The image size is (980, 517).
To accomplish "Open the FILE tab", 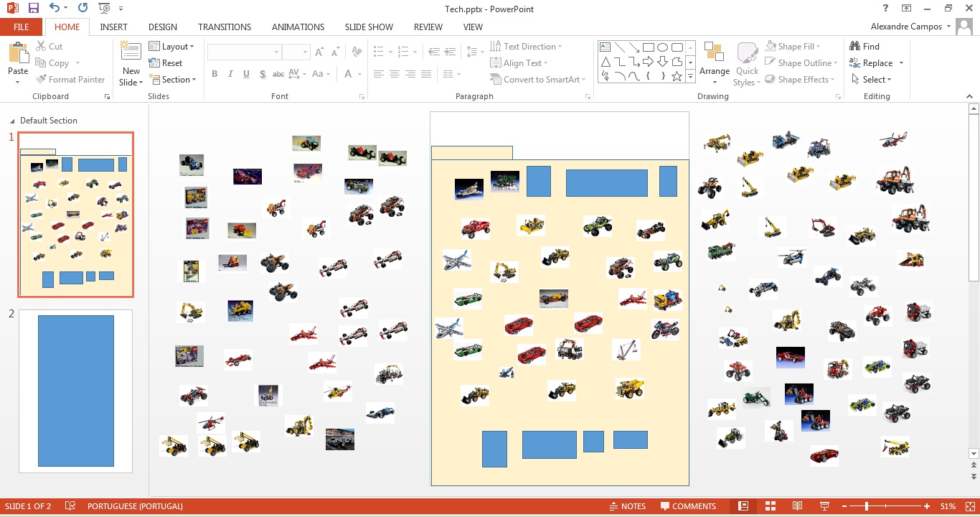I will click(22, 27).
